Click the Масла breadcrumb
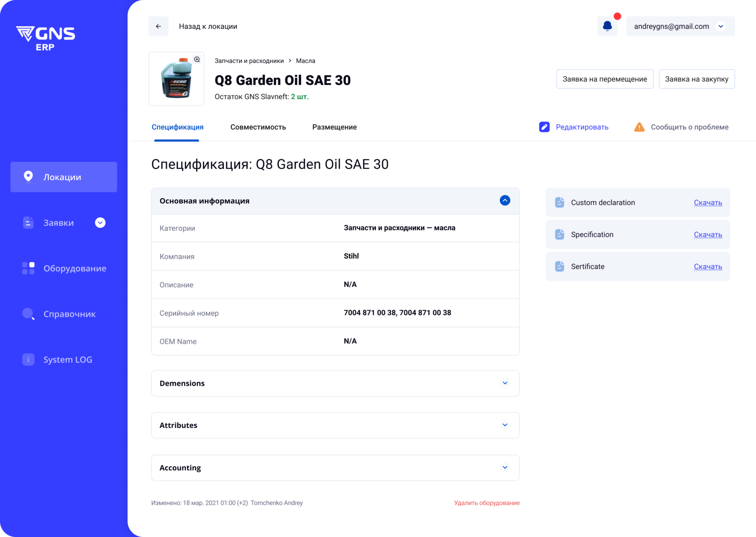This screenshot has width=756, height=537. 306,61
